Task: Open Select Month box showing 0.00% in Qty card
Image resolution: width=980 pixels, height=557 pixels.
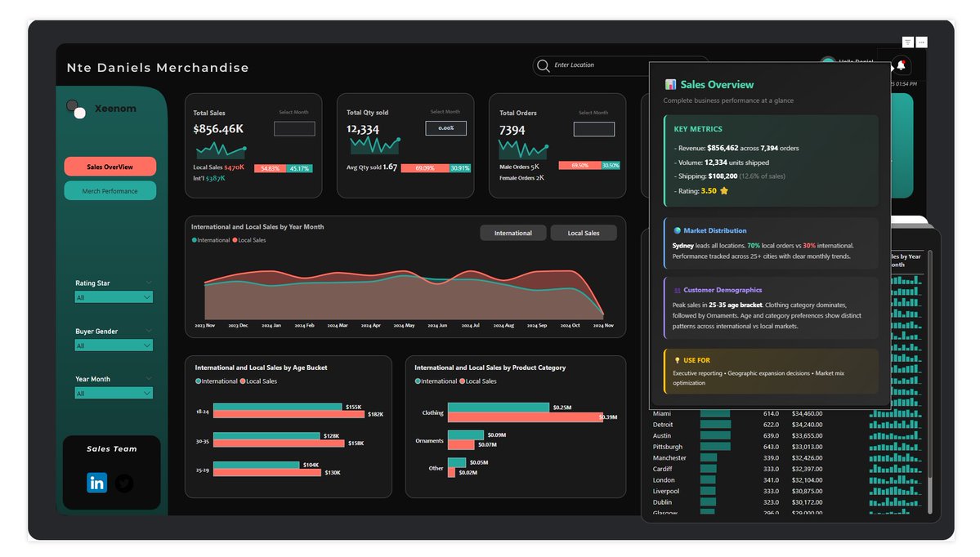Action: 445,128
